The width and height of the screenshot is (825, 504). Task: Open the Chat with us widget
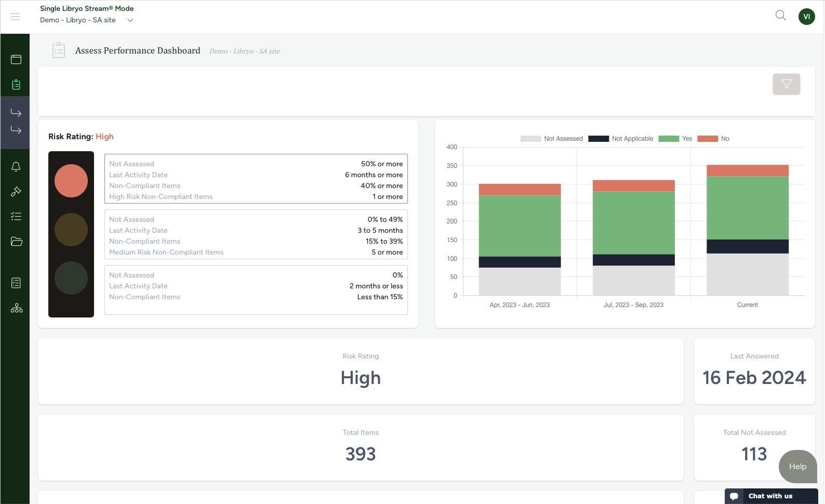point(771,496)
